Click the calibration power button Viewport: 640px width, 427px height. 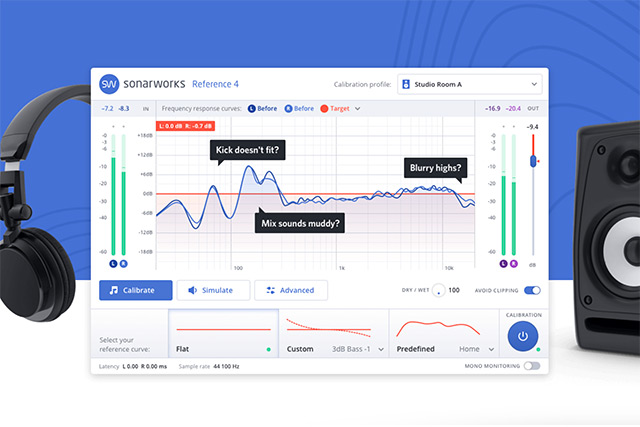point(523,336)
